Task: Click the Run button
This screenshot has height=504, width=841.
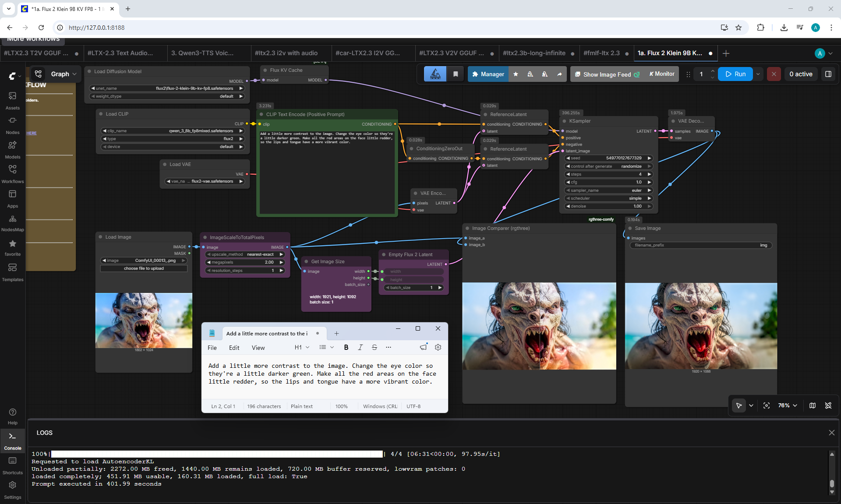Action: point(735,74)
